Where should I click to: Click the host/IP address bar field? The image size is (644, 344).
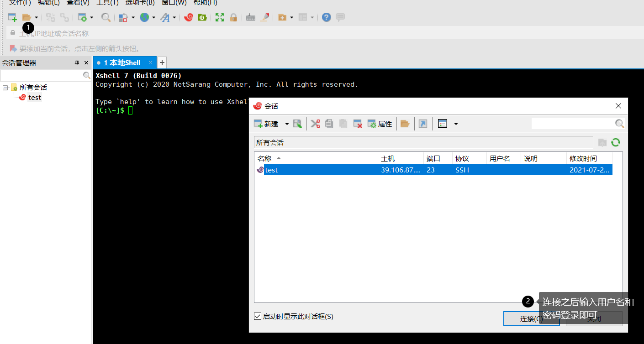324,33
